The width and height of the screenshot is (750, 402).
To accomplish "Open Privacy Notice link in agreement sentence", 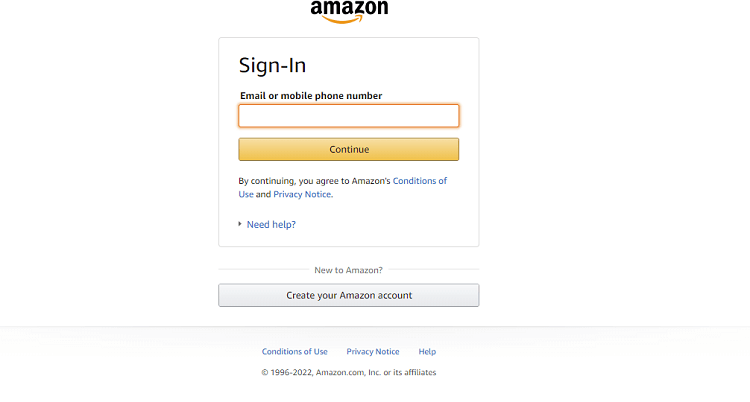I will pos(302,194).
